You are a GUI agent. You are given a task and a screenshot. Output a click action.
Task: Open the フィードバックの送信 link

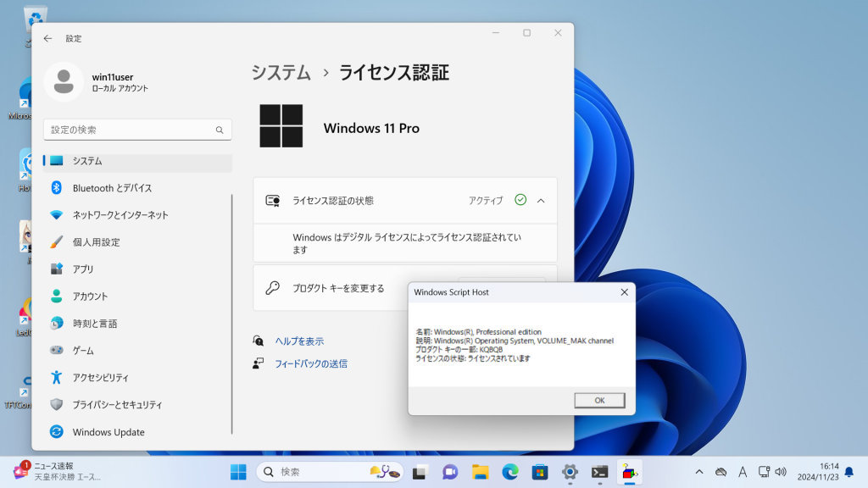311,363
